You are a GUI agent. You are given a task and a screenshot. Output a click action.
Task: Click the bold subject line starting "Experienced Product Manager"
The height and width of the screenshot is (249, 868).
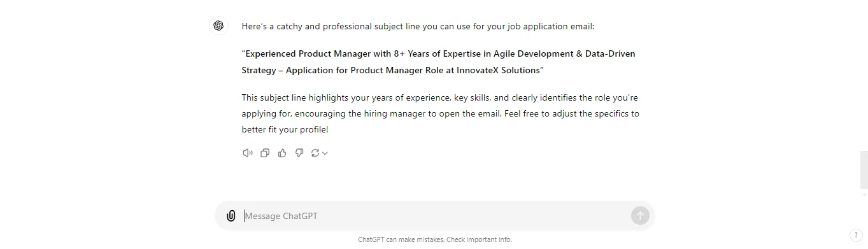tap(439, 62)
